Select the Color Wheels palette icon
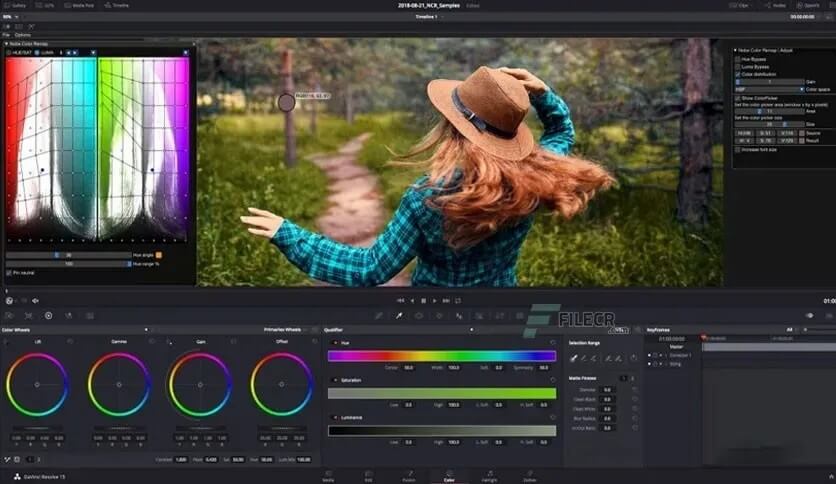Image resolution: width=836 pixels, height=484 pixels. pyautogui.click(x=49, y=316)
